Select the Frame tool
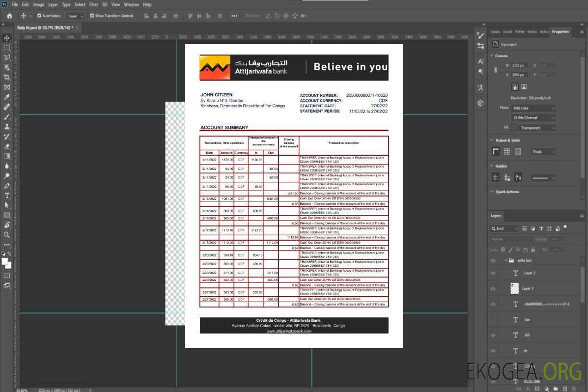The width and height of the screenshot is (588, 392). point(7,87)
